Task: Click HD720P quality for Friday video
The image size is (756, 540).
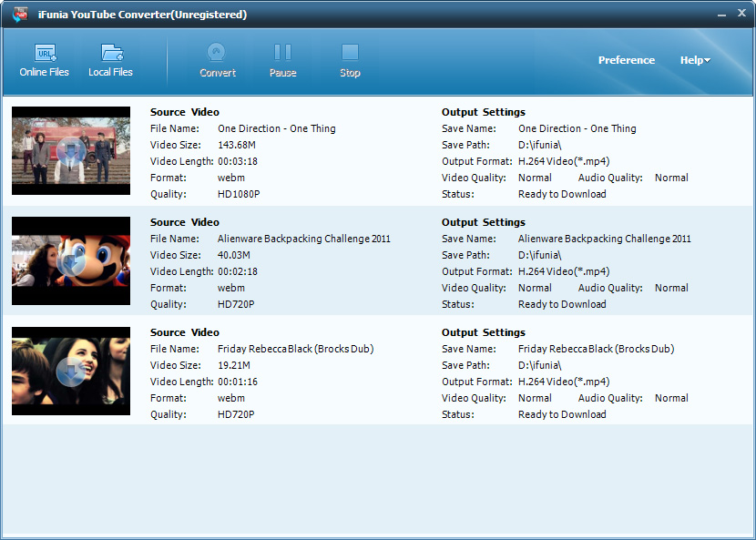Action: (x=236, y=414)
